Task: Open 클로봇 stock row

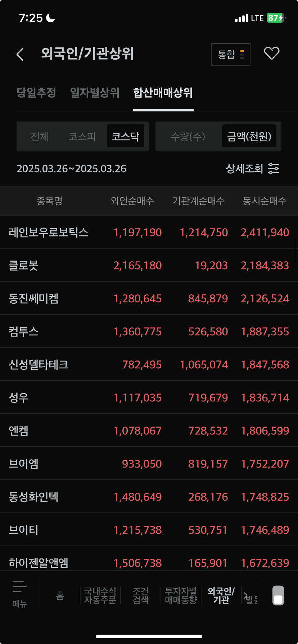Action: coord(149,265)
